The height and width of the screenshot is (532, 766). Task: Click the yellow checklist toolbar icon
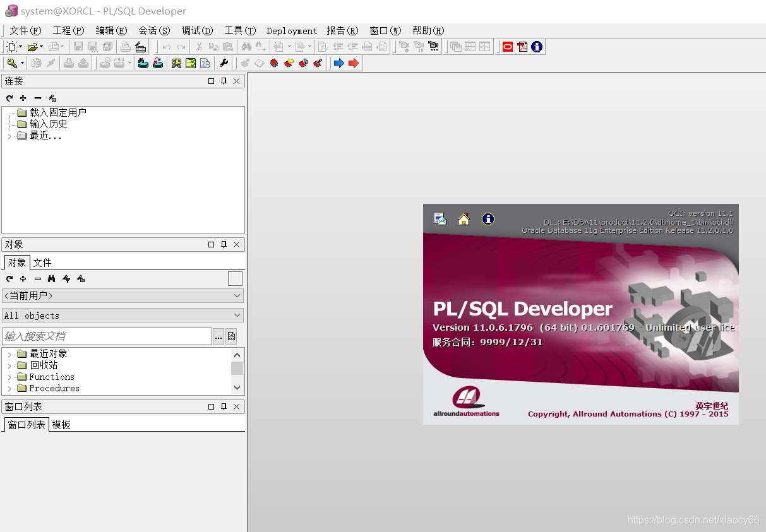(x=191, y=63)
